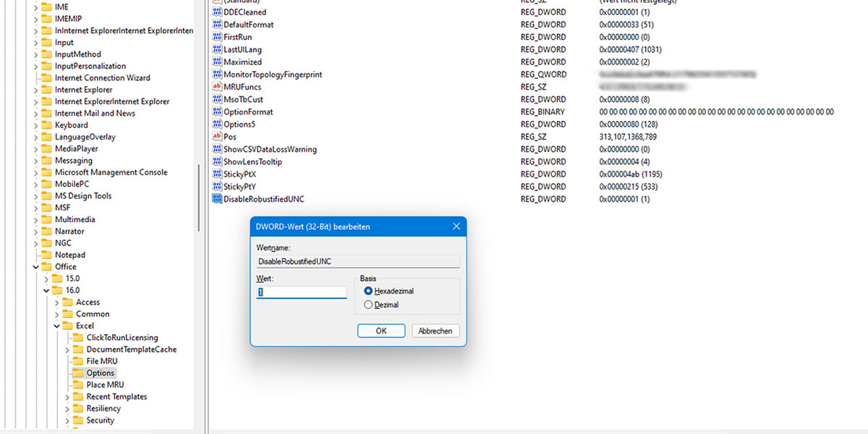Open the Options folder icon under Excel
This screenshot has height=434, width=868.
click(78, 373)
